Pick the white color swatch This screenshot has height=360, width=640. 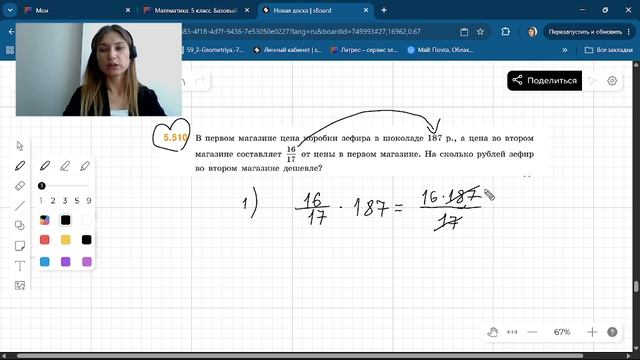pyautogui.click(x=87, y=220)
